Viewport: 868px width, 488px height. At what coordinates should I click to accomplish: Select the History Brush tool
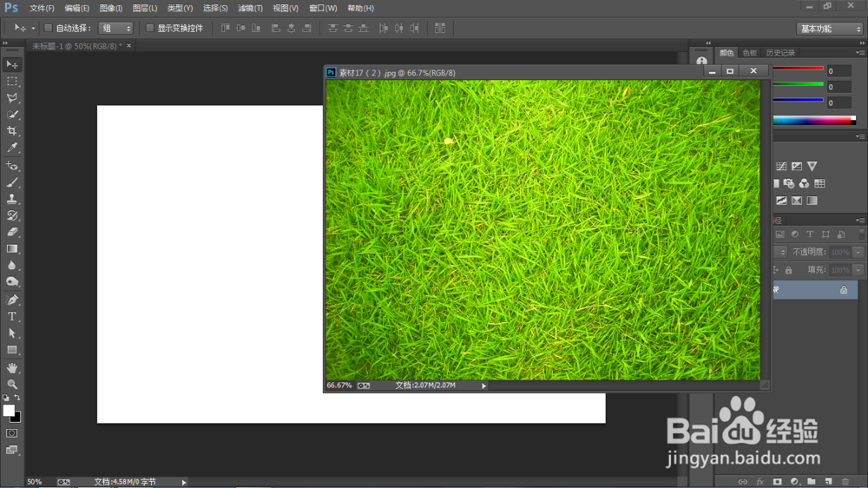pyautogui.click(x=11, y=215)
